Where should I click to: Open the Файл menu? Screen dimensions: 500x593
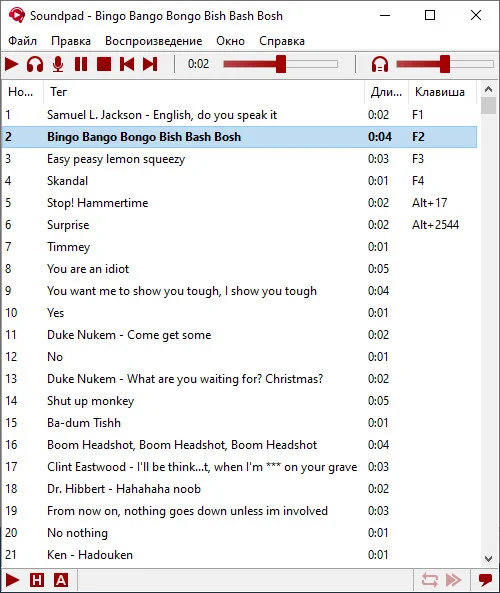tap(22, 41)
